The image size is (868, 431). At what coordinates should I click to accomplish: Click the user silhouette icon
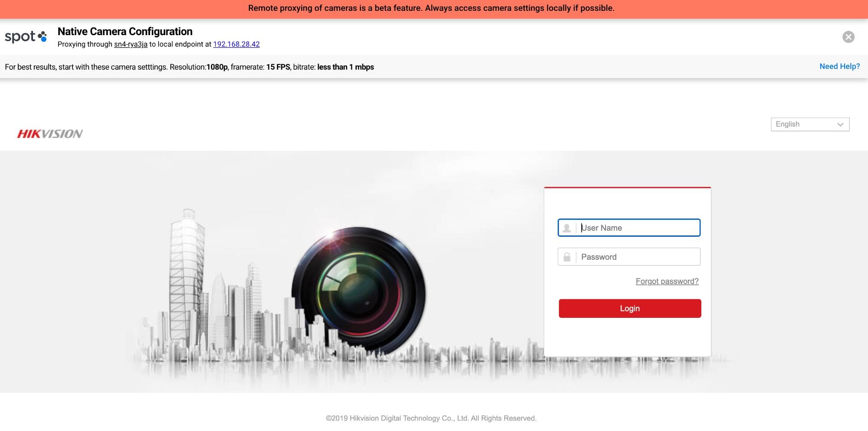pos(567,228)
